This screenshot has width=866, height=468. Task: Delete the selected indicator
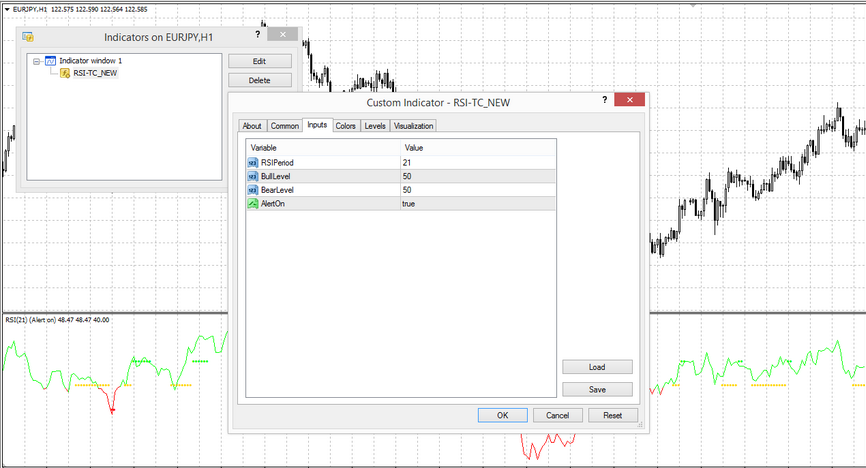coord(260,80)
